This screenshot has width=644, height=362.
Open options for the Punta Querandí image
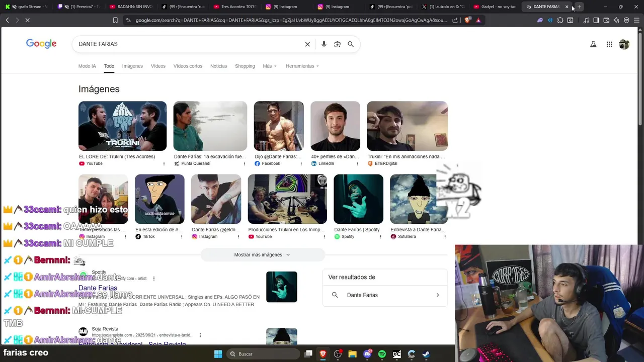(245, 163)
